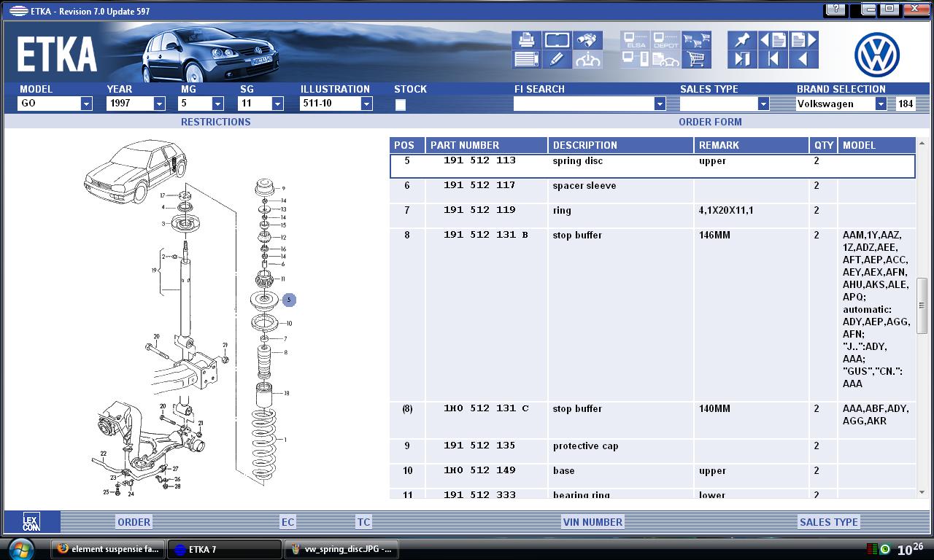The image size is (934, 560).
Task: Click the skip-to-first arrow icon
Action: 773,60
